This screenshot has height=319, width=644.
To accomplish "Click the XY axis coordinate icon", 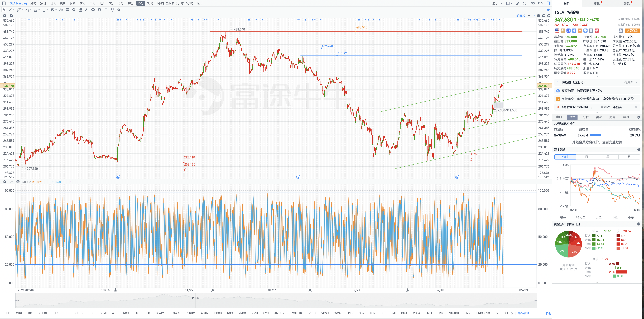I will pos(533,16).
